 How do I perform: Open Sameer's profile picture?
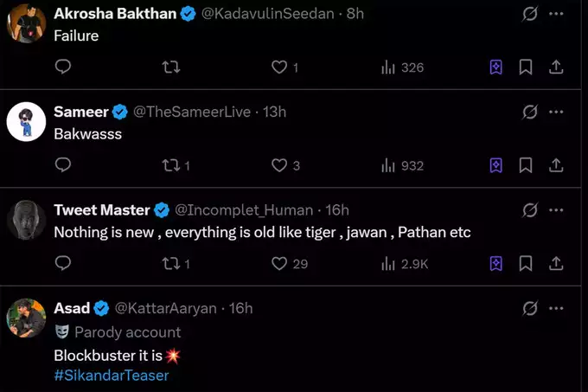point(26,122)
